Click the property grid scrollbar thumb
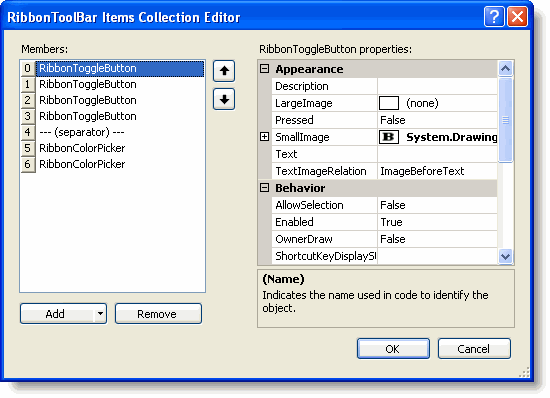Image resolution: width=550 pixels, height=398 pixels. [x=505, y=120]
